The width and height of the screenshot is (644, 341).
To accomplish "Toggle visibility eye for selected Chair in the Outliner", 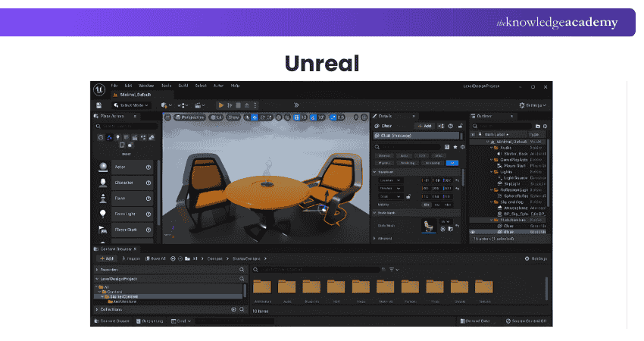I will (x=473, y=232).
